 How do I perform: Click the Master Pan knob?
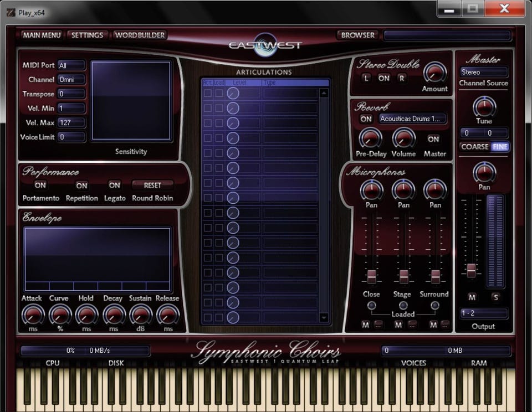484,172
